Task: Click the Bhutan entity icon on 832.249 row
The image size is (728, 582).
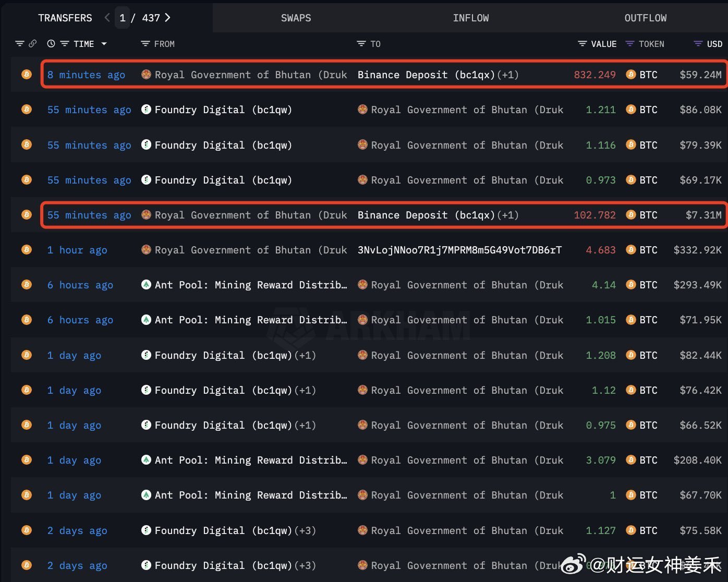Action: (147, 75)
